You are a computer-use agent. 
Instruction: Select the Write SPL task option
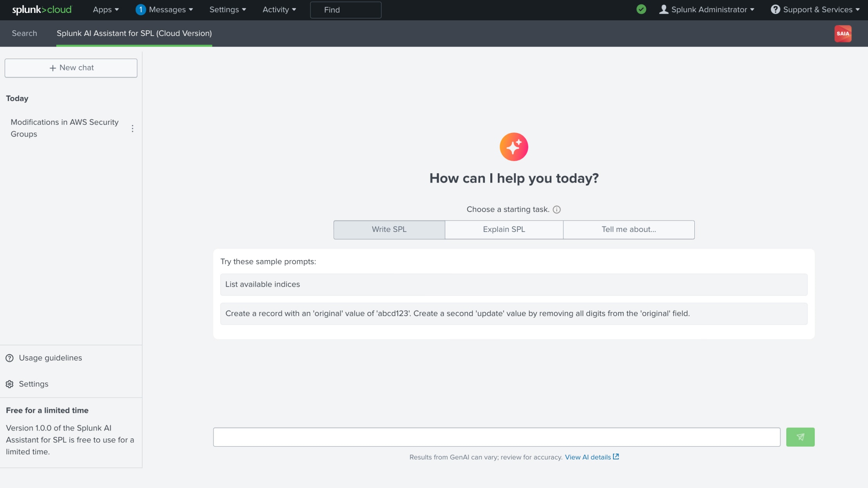(389, 230)
